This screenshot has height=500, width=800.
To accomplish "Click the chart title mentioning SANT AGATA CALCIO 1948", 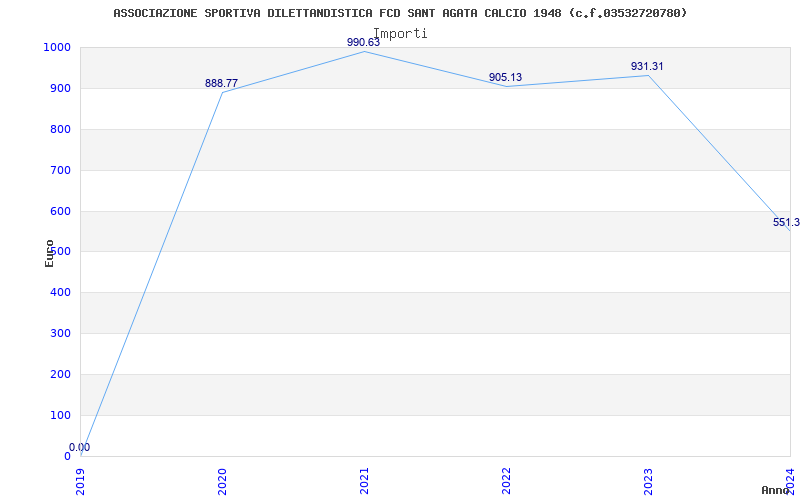I will click(400, 13).
